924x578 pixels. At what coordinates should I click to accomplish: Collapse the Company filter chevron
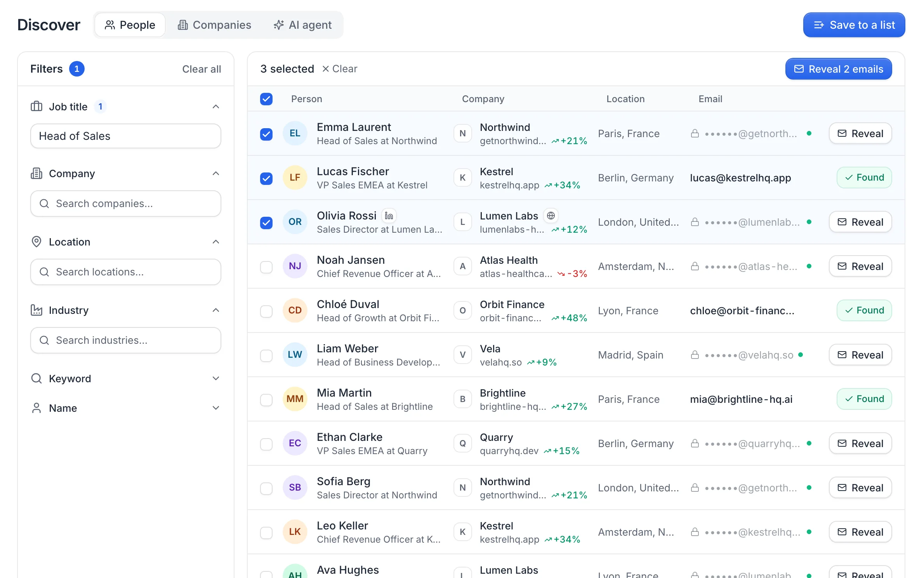tap(216, 173)
